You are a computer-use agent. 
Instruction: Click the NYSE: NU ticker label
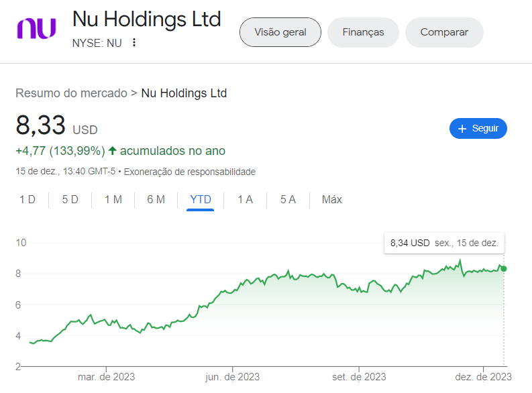coord(97,43)
